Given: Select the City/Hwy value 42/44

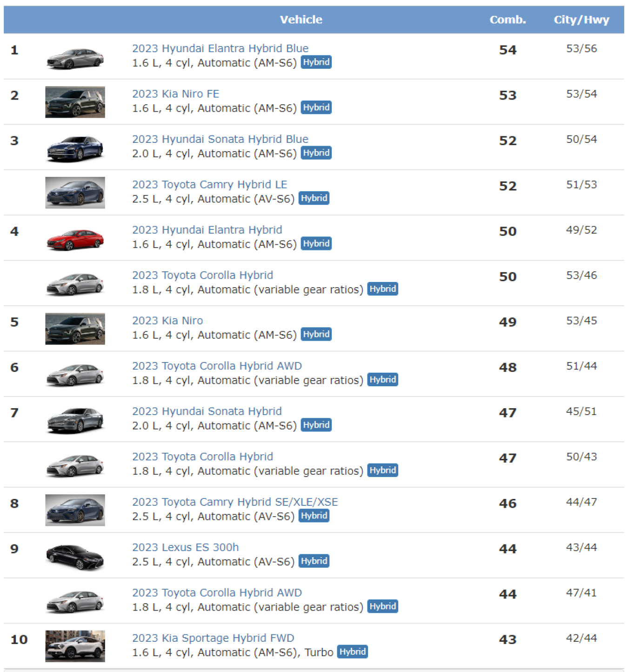Looking at the screenshot, I should tap(581, 638).
